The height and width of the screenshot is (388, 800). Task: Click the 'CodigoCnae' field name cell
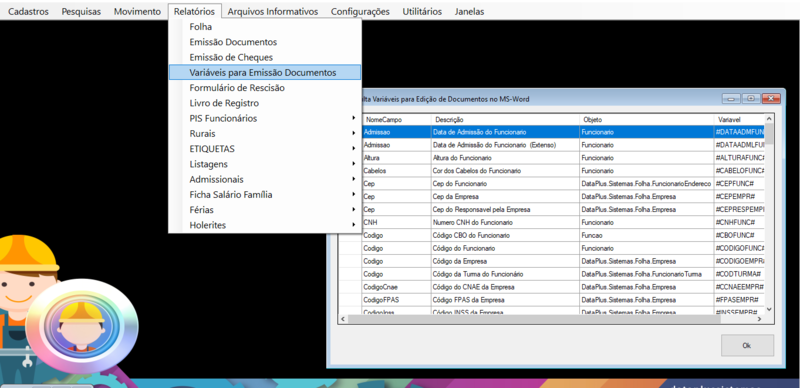[x=396, y=287]
